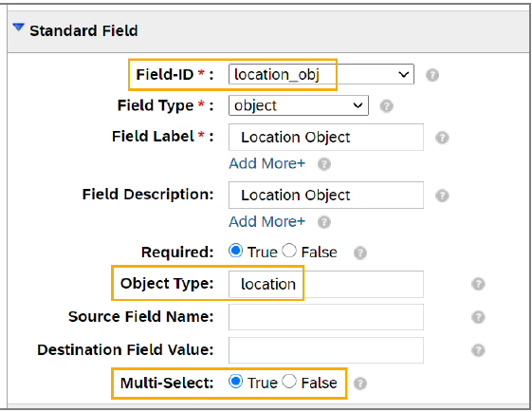Click help icon next to Source Field Name
Screen dimensions: 532x412
478,317
